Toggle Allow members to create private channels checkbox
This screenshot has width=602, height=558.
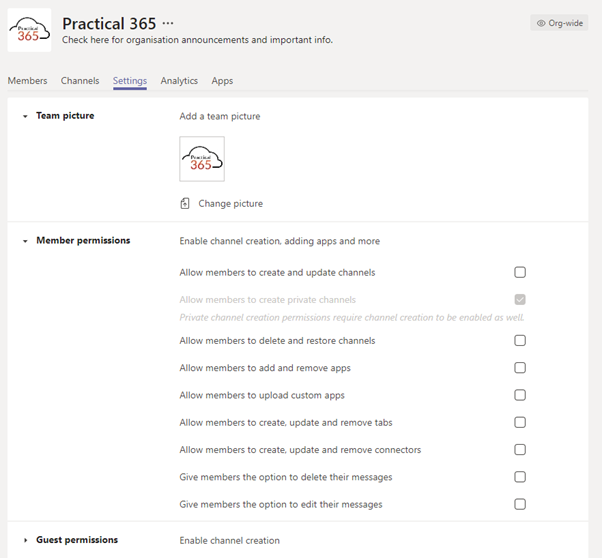point(520,300)
